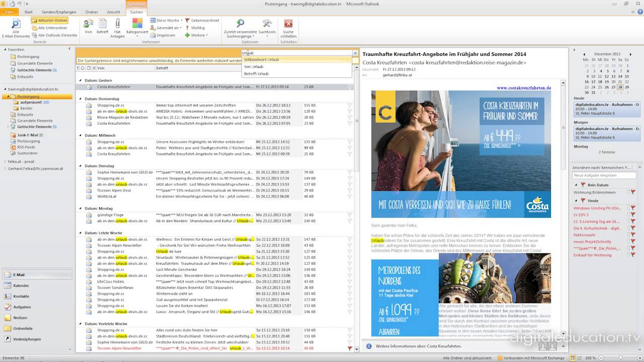Sort by the Von column header

tap(125, 68)
